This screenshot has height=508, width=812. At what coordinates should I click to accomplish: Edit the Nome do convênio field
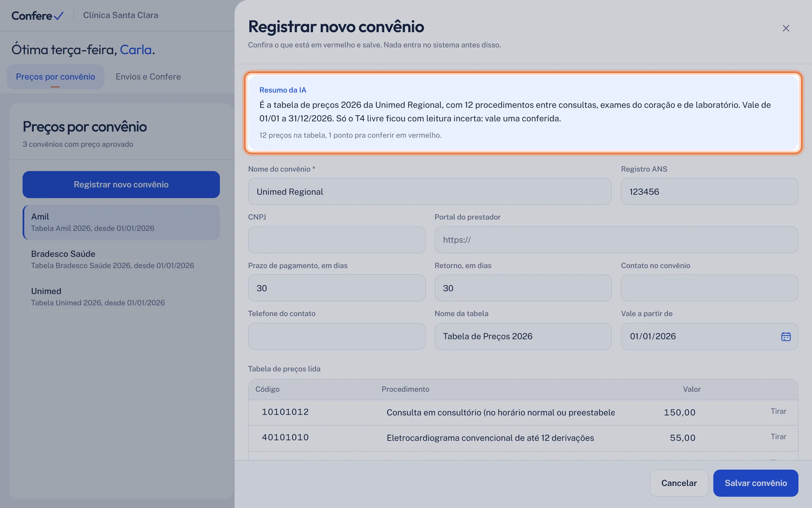[430, 191]
